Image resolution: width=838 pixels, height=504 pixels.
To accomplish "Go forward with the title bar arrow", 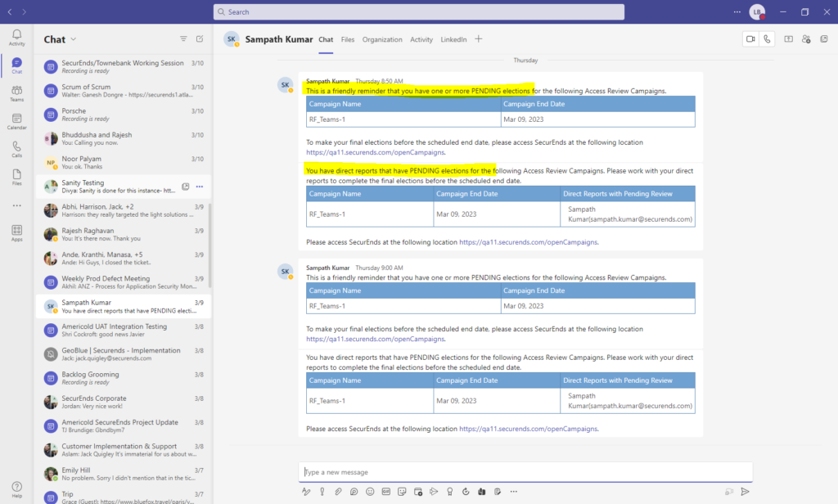I will click(x=24, y=11).
